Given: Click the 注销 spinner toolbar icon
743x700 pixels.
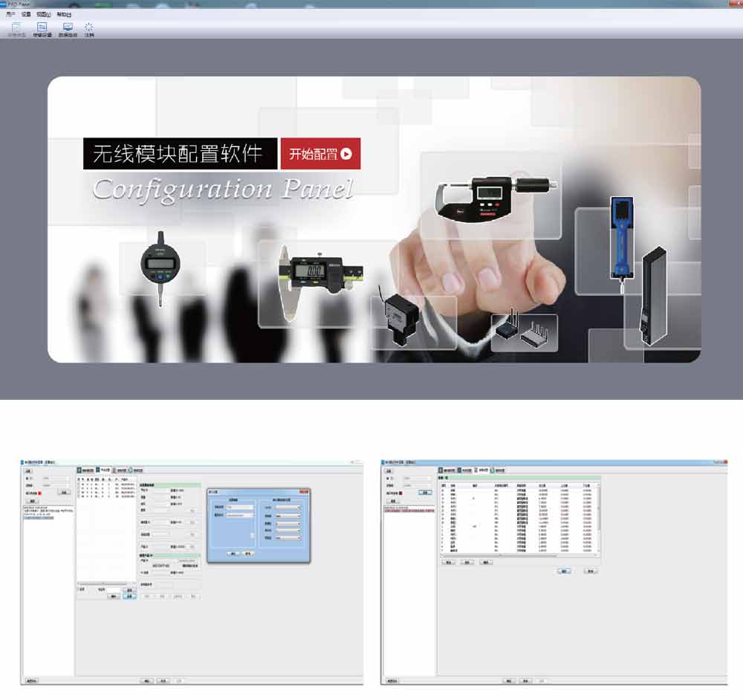Looking at the screenshot, I should pyautogui.click(x=89, y=28).
